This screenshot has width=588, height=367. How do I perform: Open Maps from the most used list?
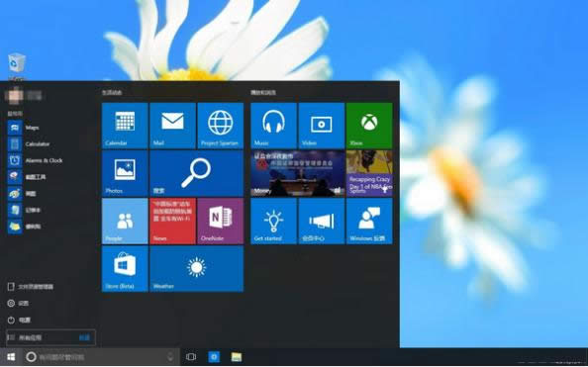coord(49,128)
